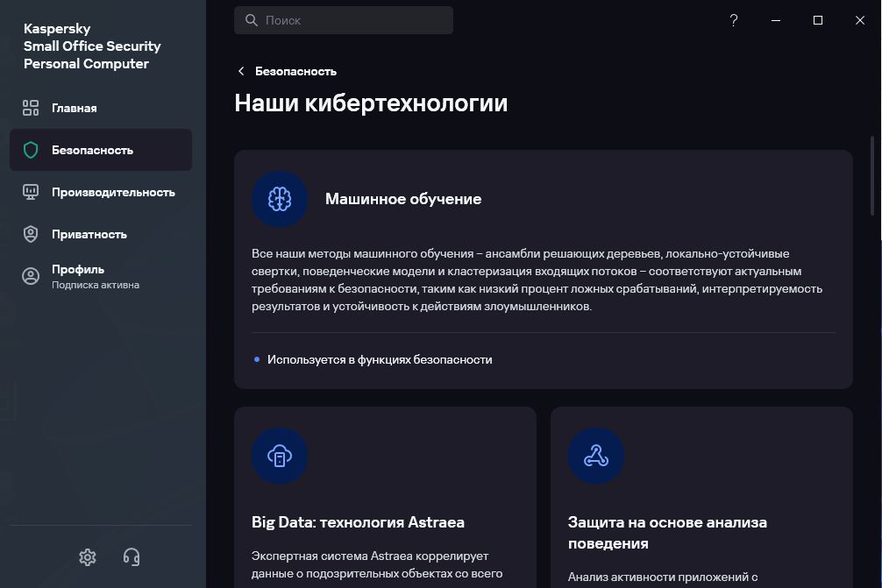
Task: Minimize the Kaspersky window
Action: tap(776, 20)
